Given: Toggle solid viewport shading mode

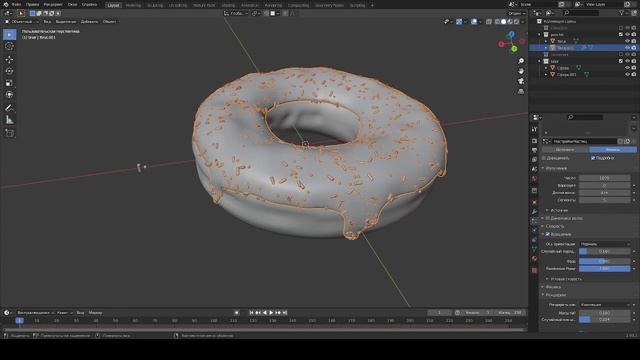Looking at the screenshot, I should coord(504,22).
